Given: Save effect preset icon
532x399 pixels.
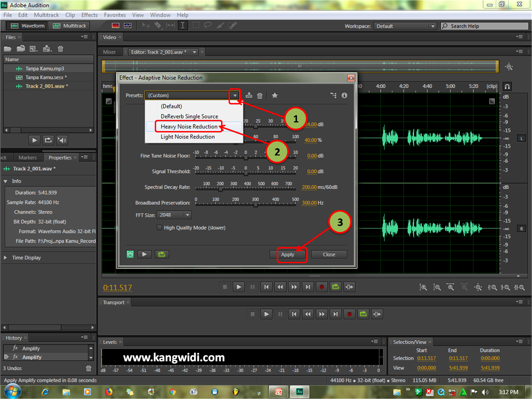Looking at the screenshot, I should 249,95.
